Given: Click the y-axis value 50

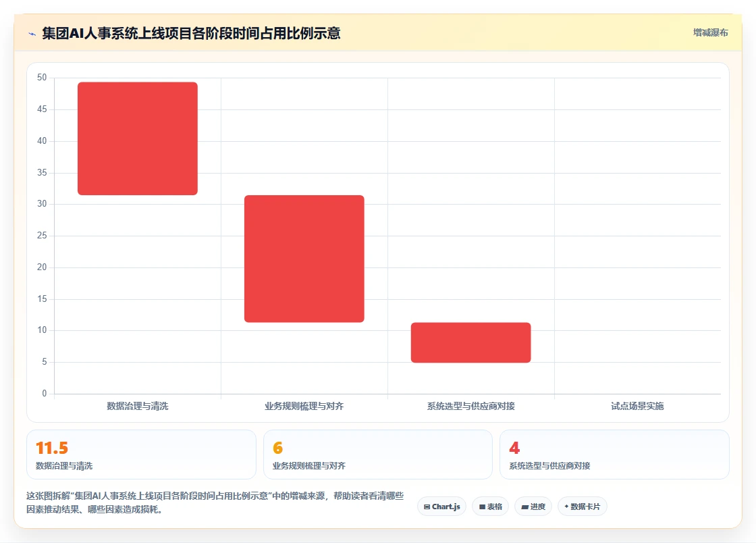Looking at the screenshot, I should 42,77.
